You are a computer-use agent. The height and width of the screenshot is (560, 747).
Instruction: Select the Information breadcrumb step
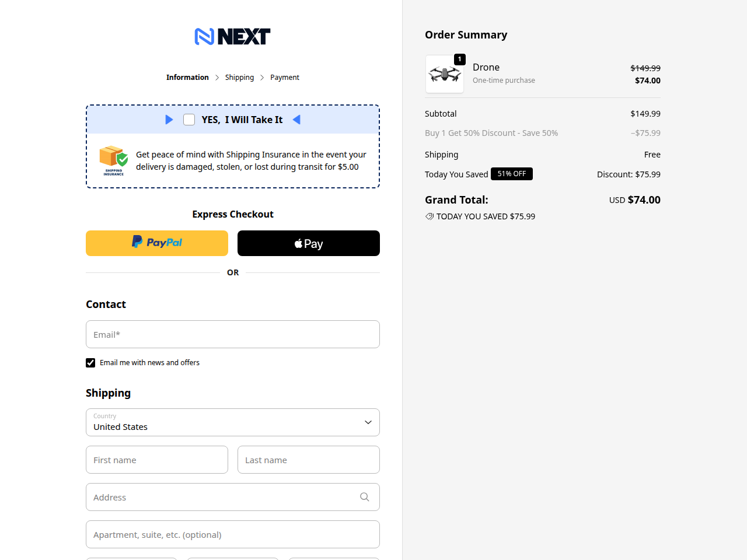[x=187, y=78]
